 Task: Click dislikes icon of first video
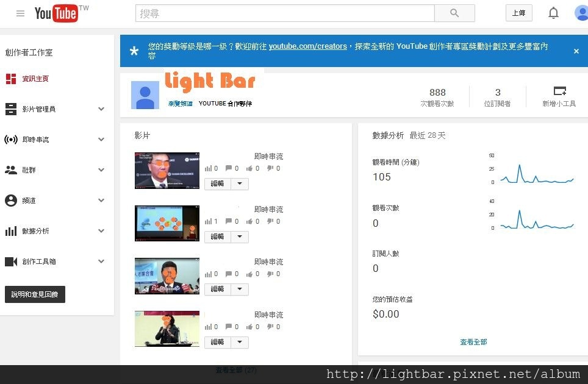pos(270,168)
